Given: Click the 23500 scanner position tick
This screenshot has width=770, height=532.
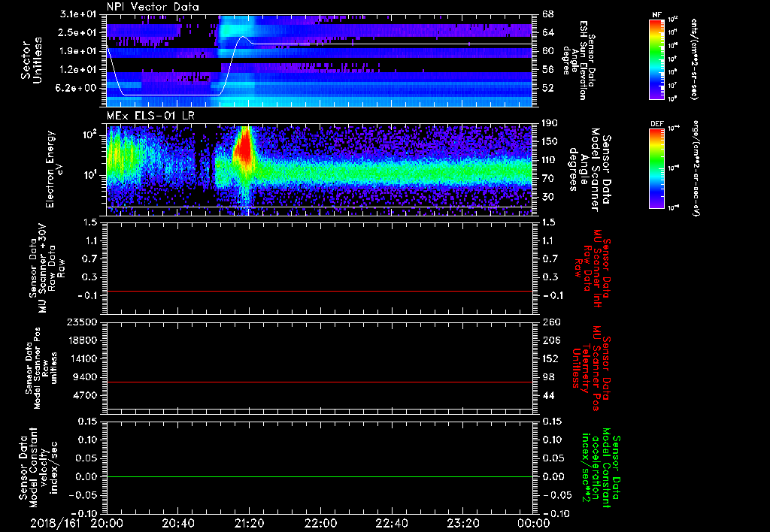Looking at the screenshot, I should click(80, 322).
